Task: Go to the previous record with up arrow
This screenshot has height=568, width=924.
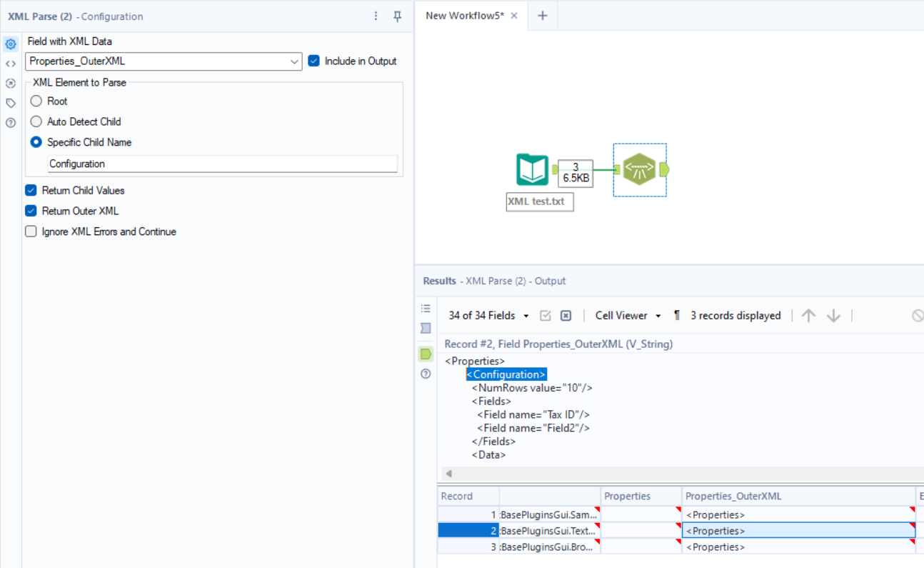Action: click(808, 316)
